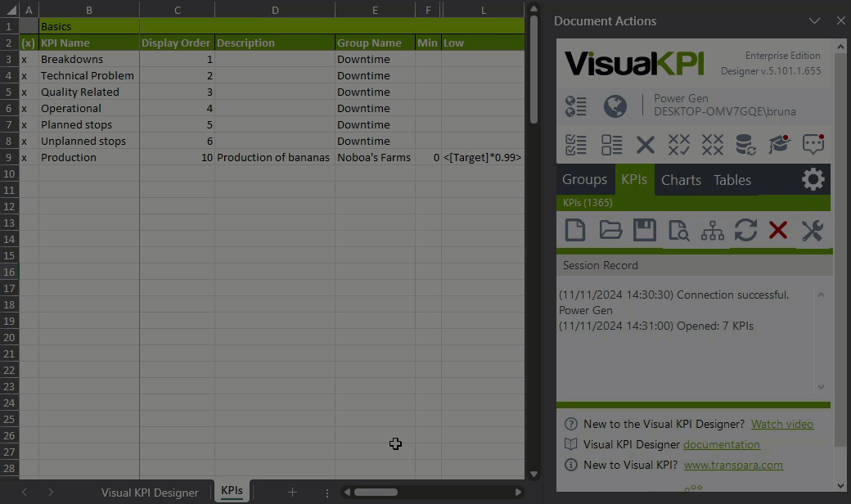Click the refresh arrows icon
851x504 pixels.
(x=745, y=230)
